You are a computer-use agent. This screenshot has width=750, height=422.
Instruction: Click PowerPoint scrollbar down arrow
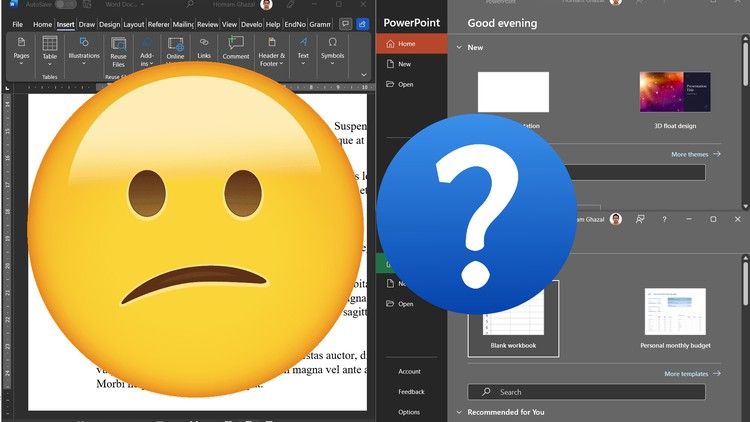pos(745,206)
